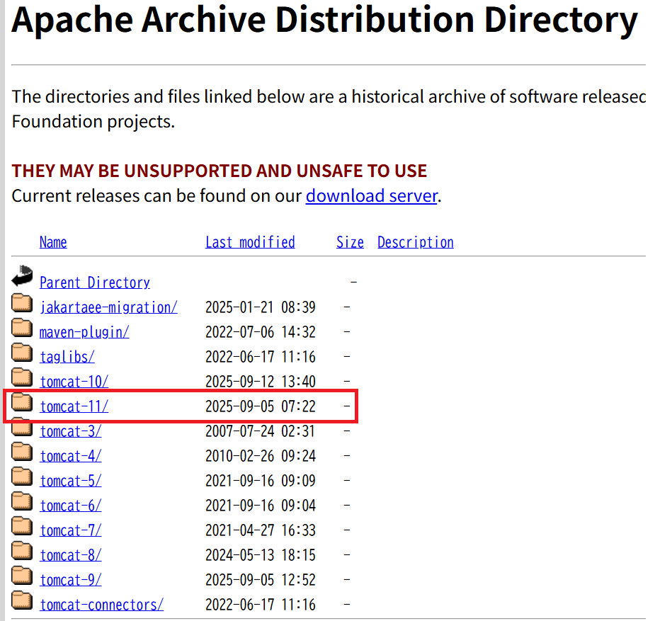Open the tomcat-6/ directory link
This screenshot has height=621, width=672.
70,506
